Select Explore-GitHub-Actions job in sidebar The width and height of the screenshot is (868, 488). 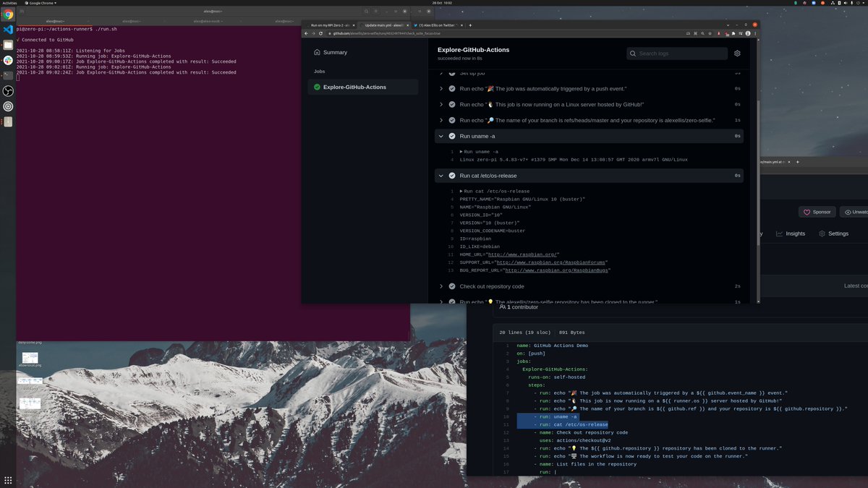362,87
